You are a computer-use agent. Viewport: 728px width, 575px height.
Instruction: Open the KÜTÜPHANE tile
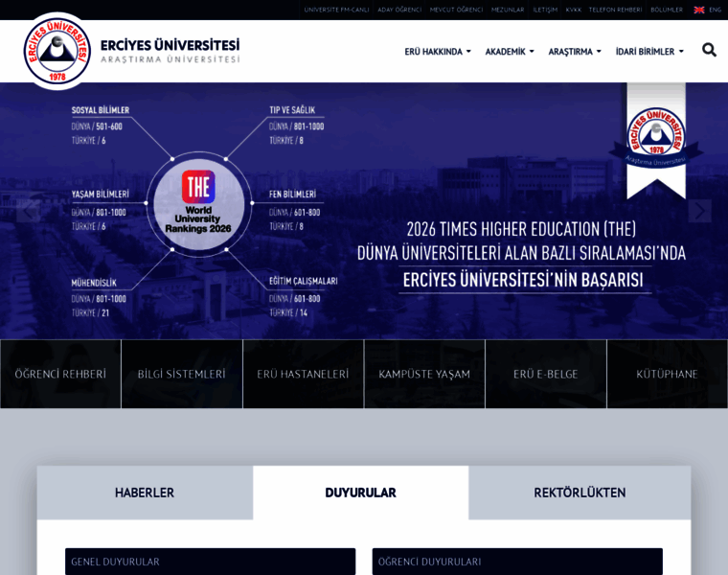668,374
